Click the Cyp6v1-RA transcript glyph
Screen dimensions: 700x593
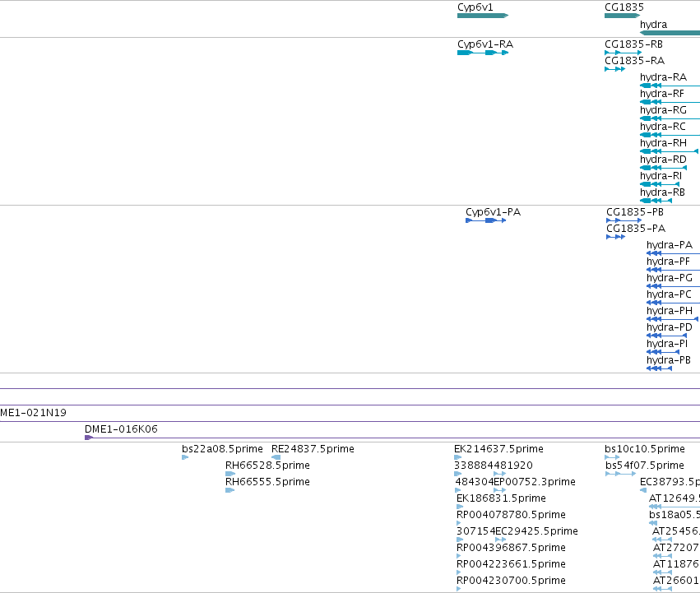coord(483,53)
